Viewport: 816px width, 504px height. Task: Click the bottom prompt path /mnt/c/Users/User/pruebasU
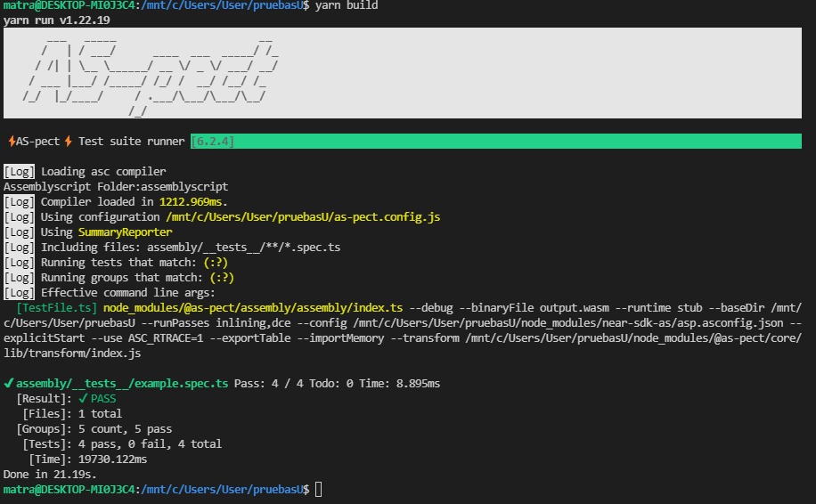click(x=222, y=490)
